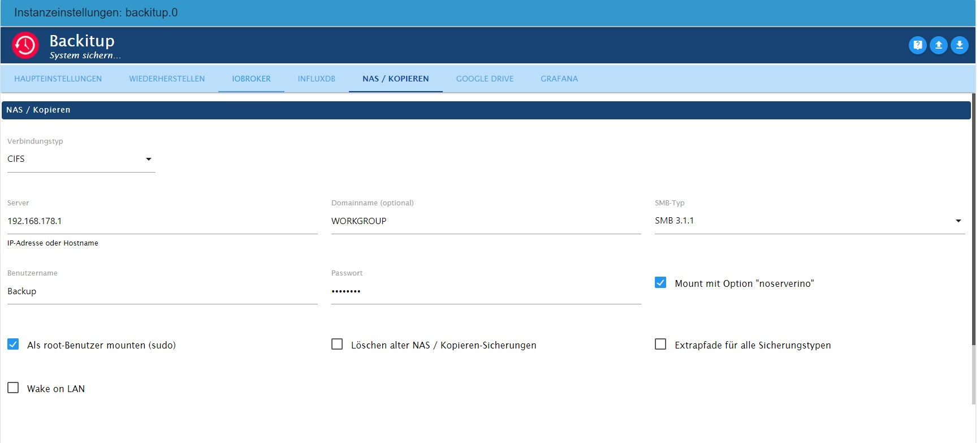The width and height of the screenshot is (980, 443).
Task: Click the 'Instanzeinstellungen: backitup.0' title
Action: coord(96,12)
